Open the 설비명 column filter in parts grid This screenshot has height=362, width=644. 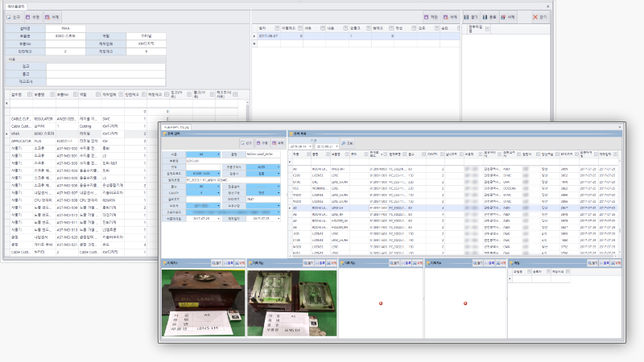click(x=30, y=94)
